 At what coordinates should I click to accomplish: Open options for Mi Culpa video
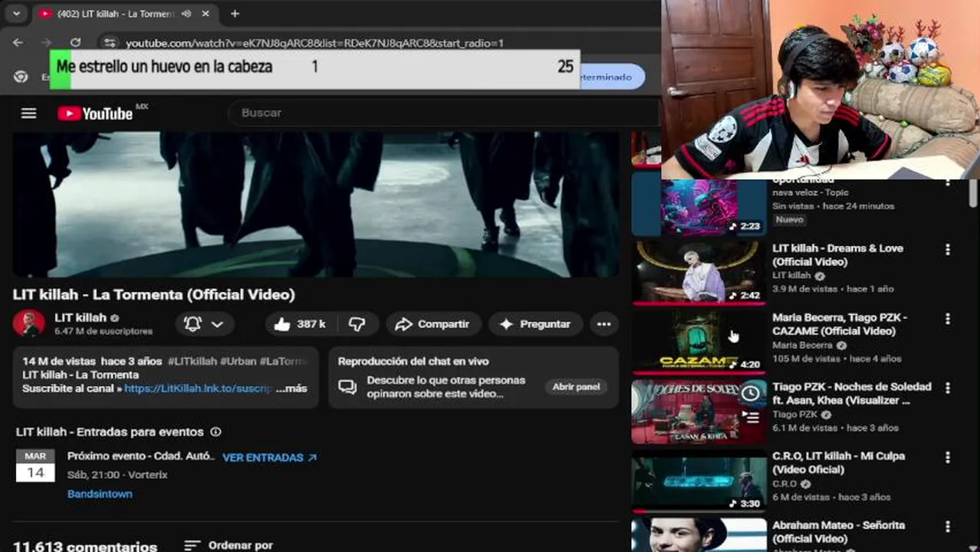tap(948, 458)
